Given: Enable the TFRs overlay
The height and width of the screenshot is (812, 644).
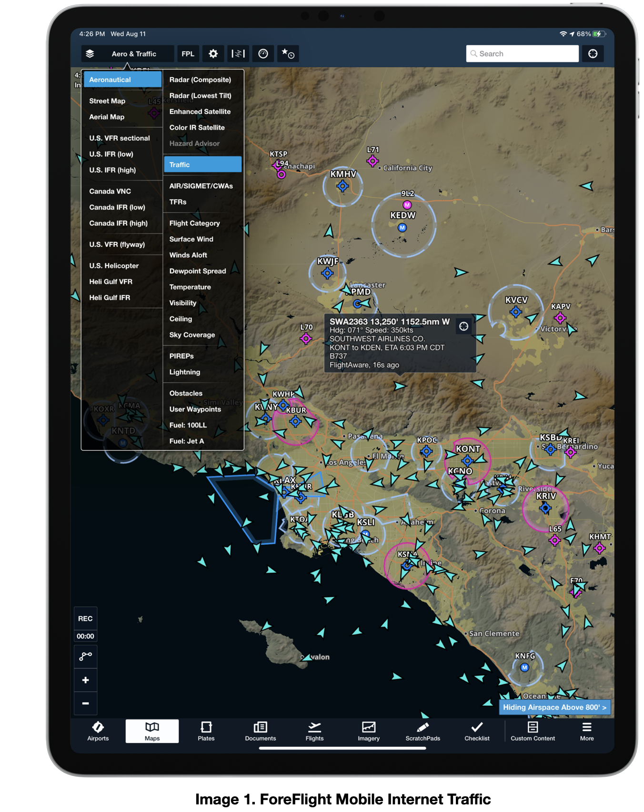Looking at the screenshot, I should point(178,202).
